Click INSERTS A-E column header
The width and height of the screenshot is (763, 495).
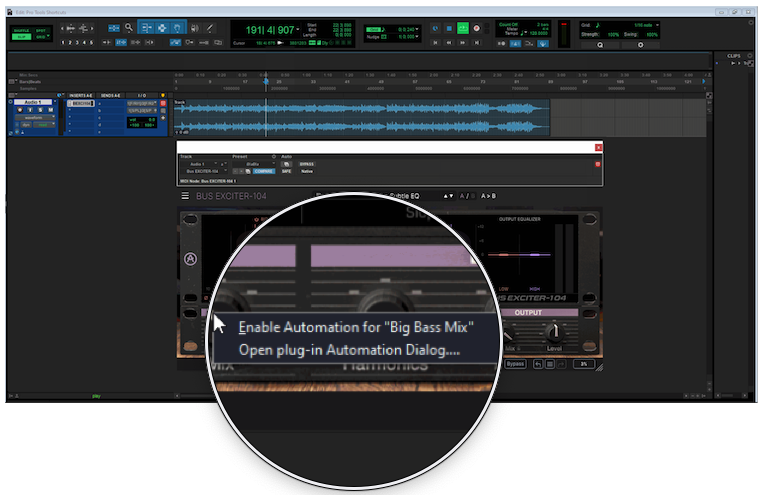(81, 95)
